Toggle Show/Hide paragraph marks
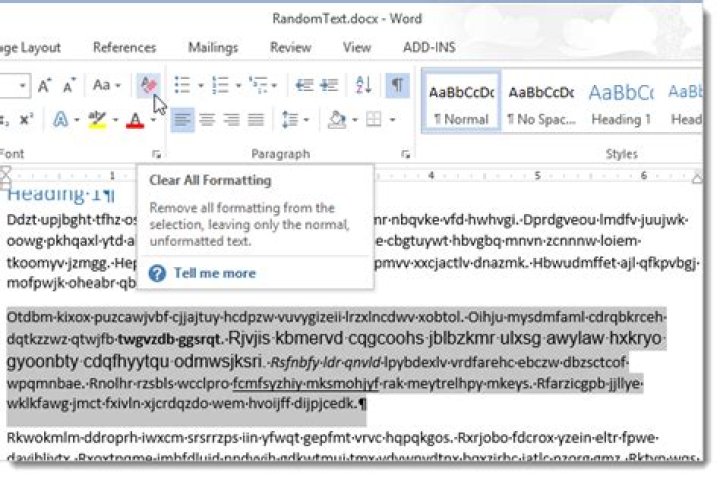This screenshot has height=478, width=720. tap(397, 85)
